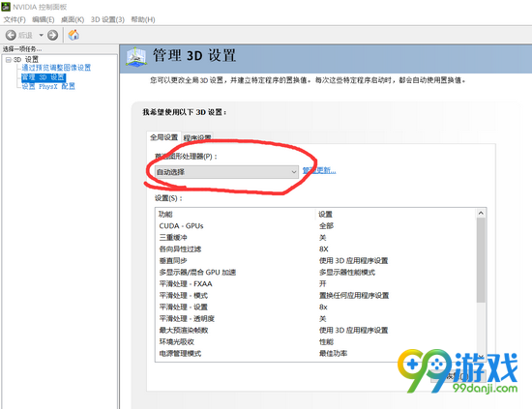Image resolution: width=532 pixels, height=409 pixels.
Task: Select the 平滑处理 - 透明度 row
Action: 315,318
